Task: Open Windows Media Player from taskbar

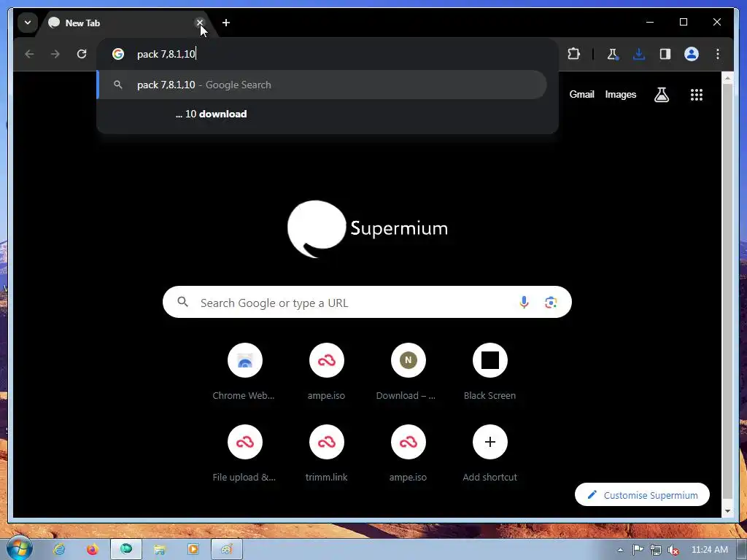Action: click(193, 550)
